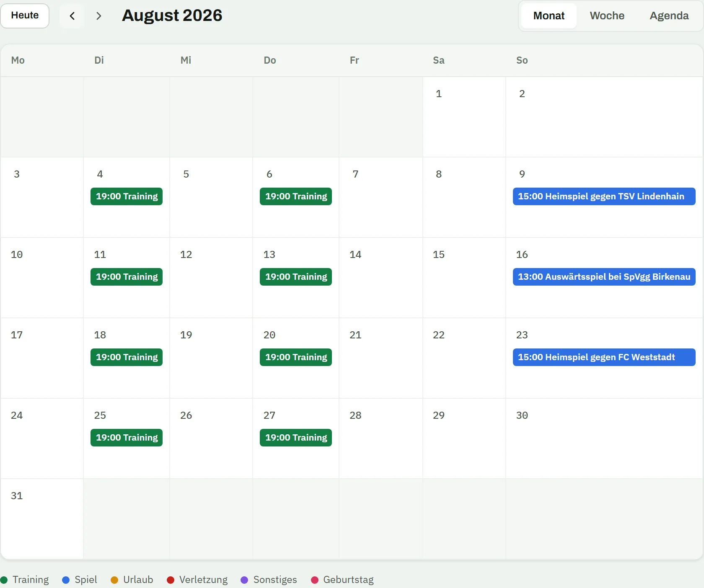Switch to the Woche view tab
This screenshot has width=704, height=588.
pyautogui.click(x=607, y=16)
